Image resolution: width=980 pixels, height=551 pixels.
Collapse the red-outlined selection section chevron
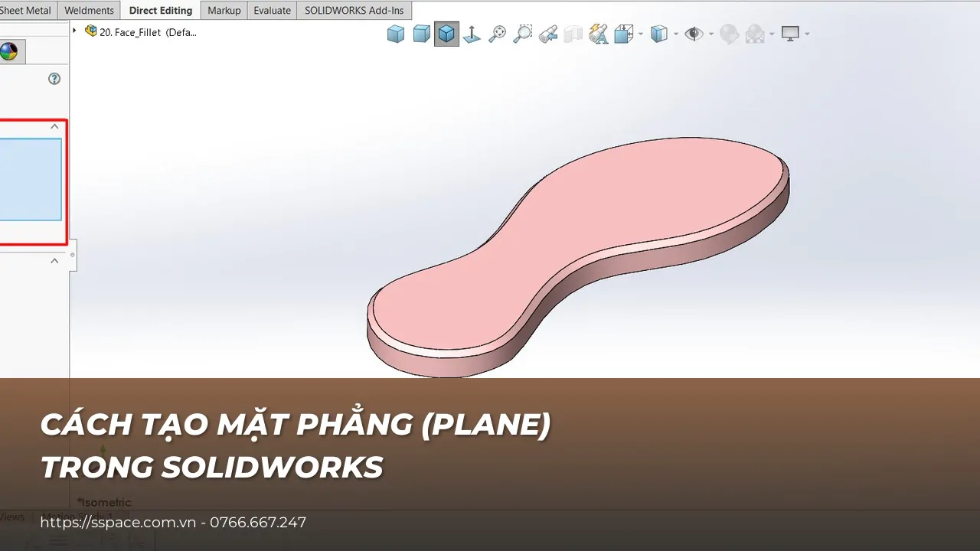(54, 126)
